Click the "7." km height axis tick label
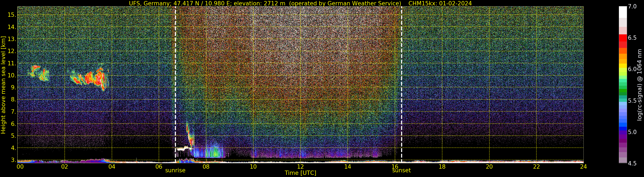Screen dimensions: 644x177 [14, 112]
